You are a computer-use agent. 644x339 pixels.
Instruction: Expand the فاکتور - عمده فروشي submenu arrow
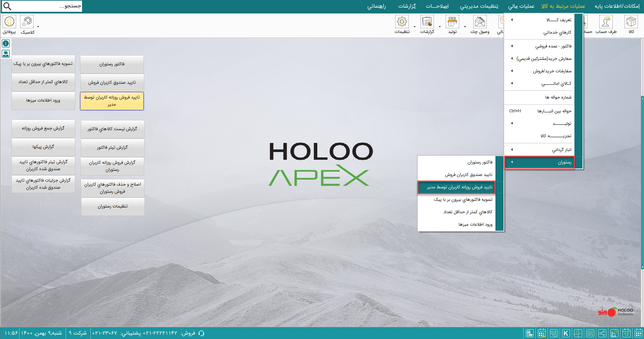(512, 46)
